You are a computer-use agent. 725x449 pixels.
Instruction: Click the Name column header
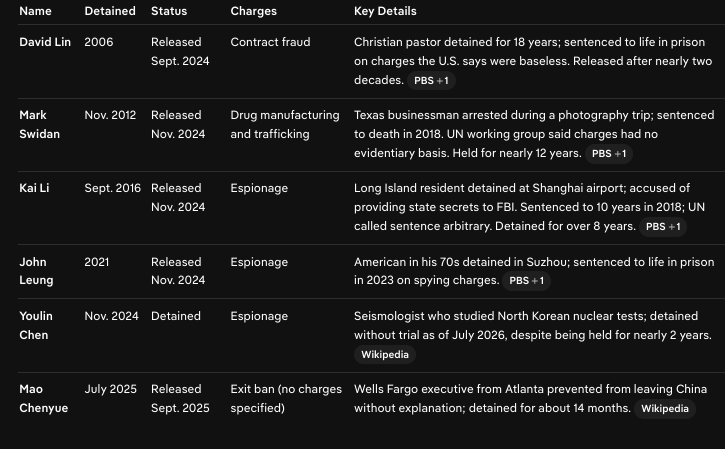tap(35, 11)
